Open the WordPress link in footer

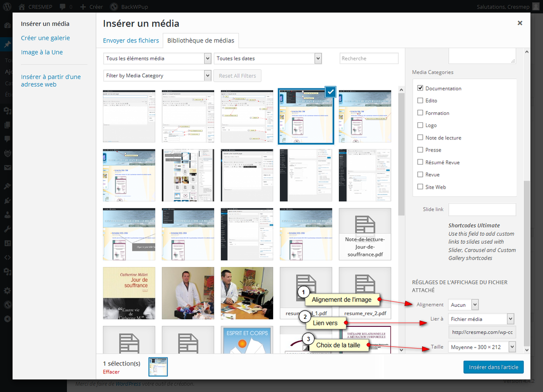(x=128, y=384)
